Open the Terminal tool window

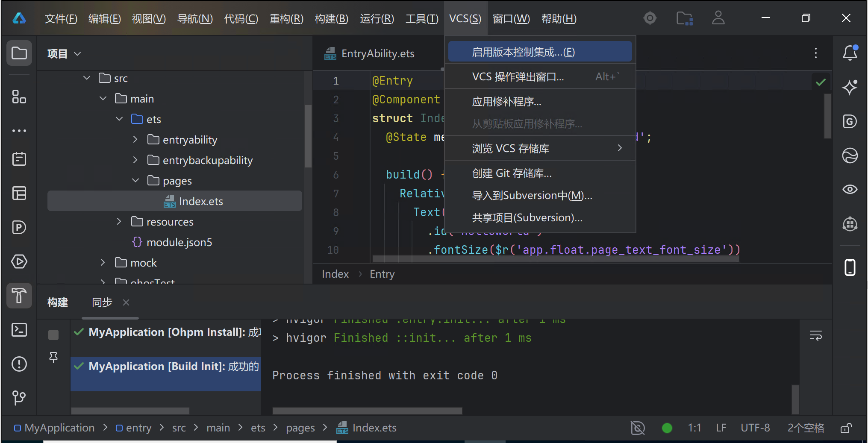19,330
